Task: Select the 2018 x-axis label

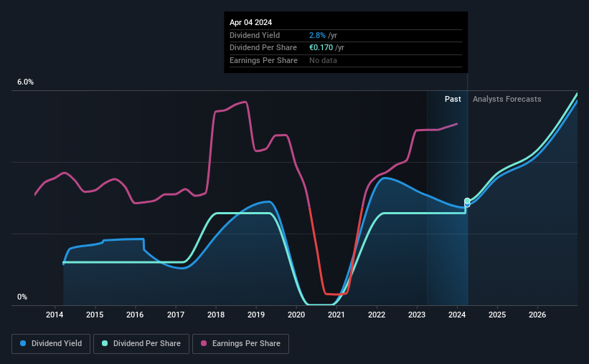Action: click(216, 315)
